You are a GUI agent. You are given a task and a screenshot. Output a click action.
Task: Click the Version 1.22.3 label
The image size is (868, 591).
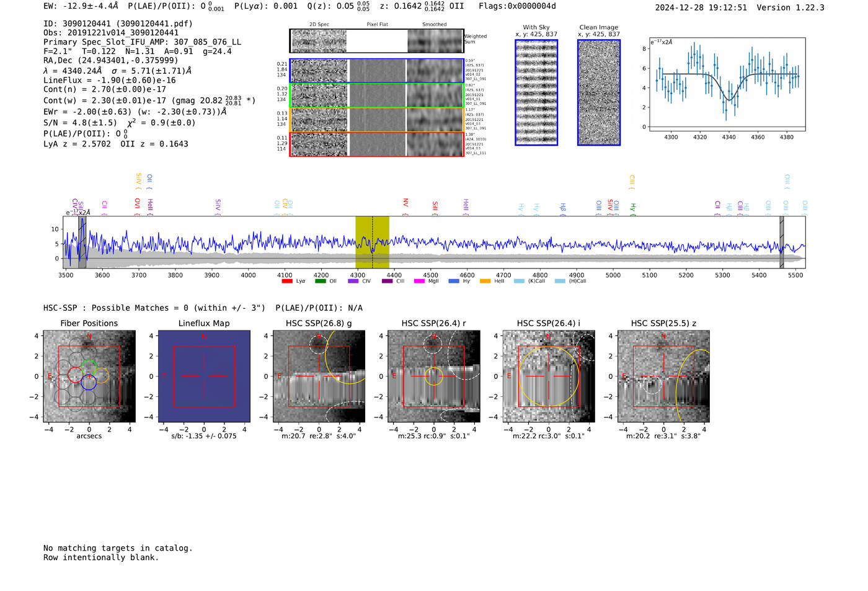click(x=790, y=7)
